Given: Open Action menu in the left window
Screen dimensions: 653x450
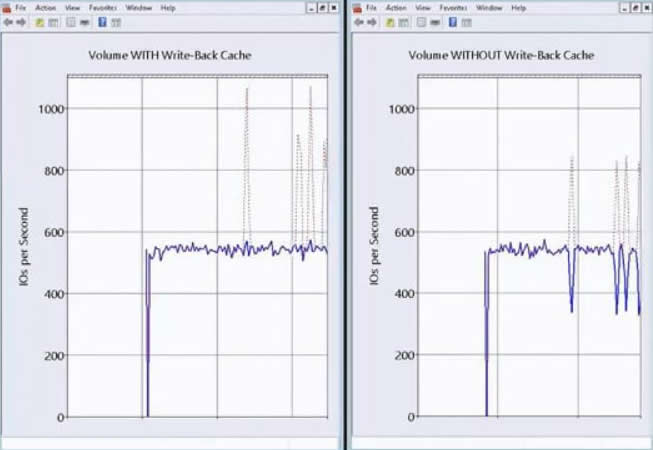Looking at the screenshot, I should 47,7.
